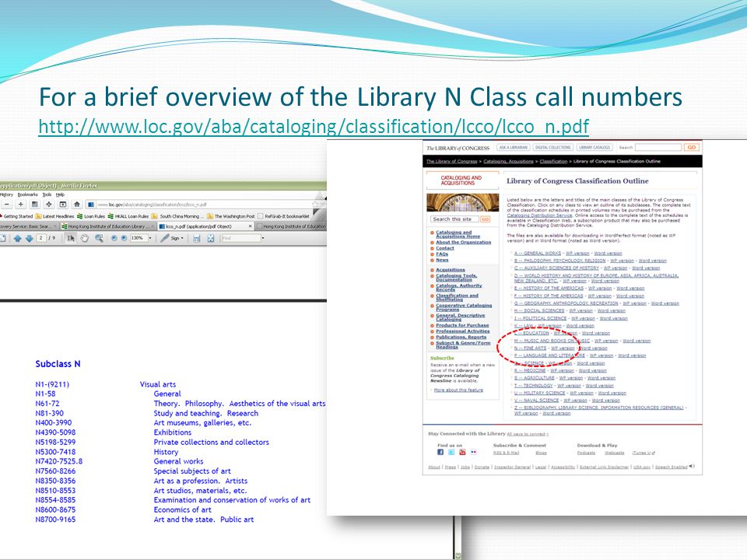Image resolution: width=747 pixels, height=560 pixels.
Task: Click the Library Catalogs button
Action: (x=594, y=148)
